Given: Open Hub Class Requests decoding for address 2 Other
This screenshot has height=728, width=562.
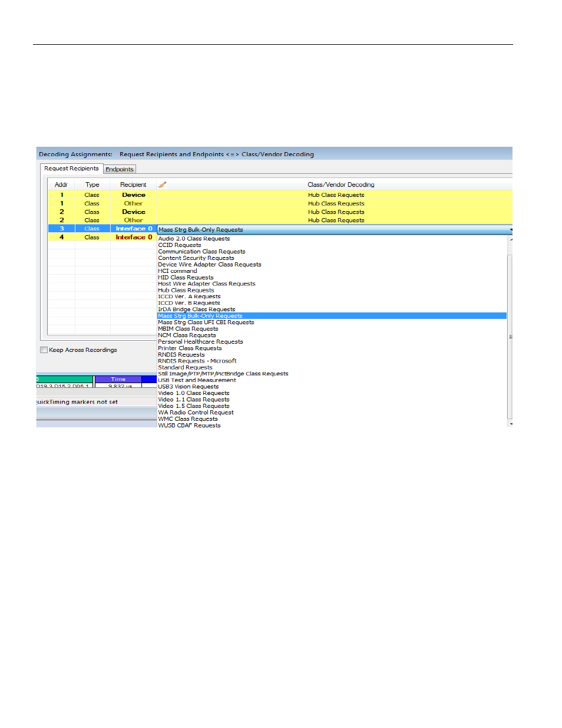Looking at the screenshot, I should 336,220.
